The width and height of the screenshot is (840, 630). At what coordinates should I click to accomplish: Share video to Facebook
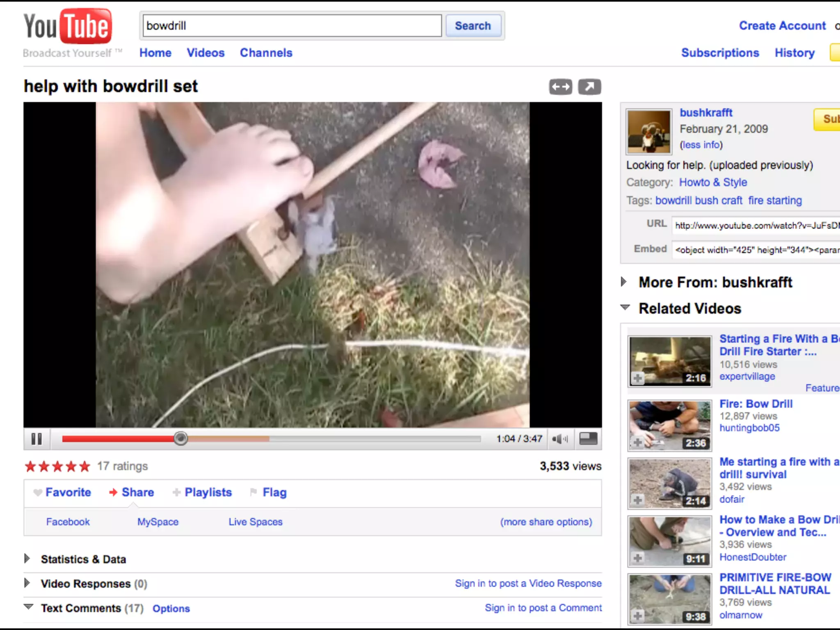click(68, 522)
